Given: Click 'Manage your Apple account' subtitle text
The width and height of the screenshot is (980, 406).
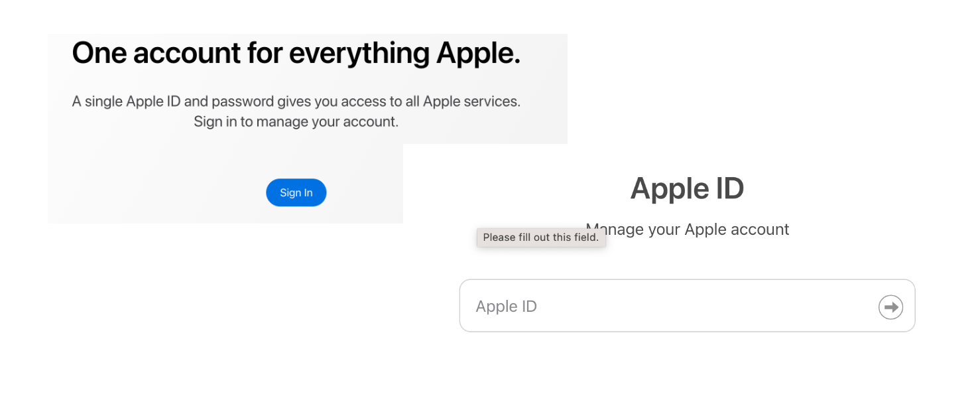Looking at the screenshot, I should [688, 229].
